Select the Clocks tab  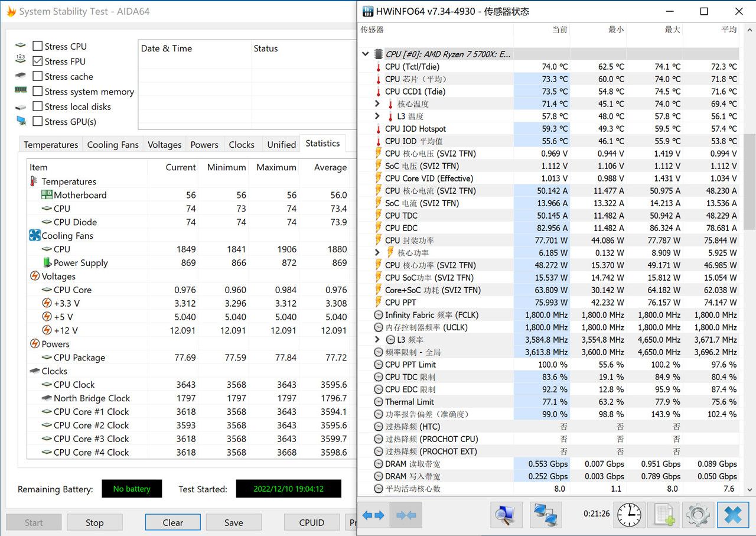coord(242,145)
